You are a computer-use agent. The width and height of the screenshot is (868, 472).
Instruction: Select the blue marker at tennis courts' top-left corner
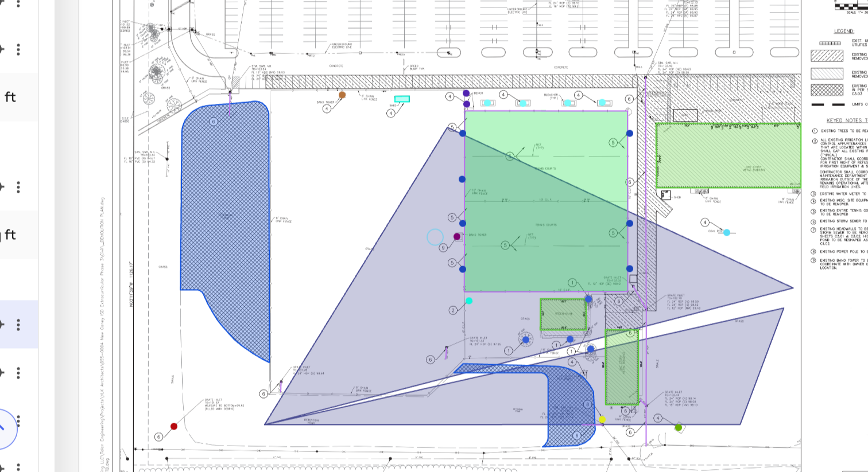(463, 133)
